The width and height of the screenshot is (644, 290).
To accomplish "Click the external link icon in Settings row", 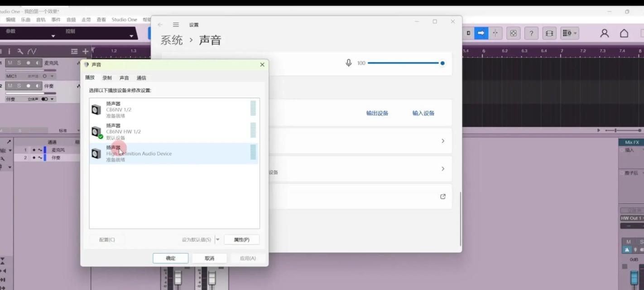I will point(443,196).
